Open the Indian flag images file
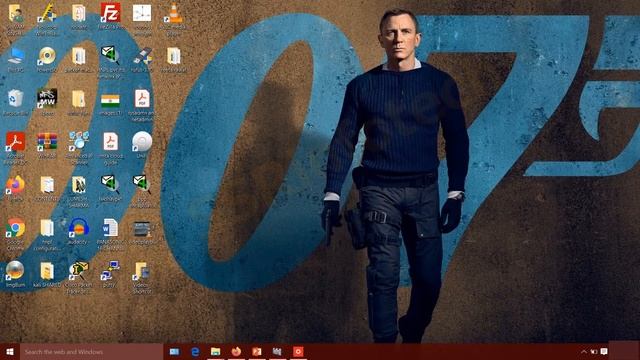Screen dimensions: 640x360 pos(110,103)
